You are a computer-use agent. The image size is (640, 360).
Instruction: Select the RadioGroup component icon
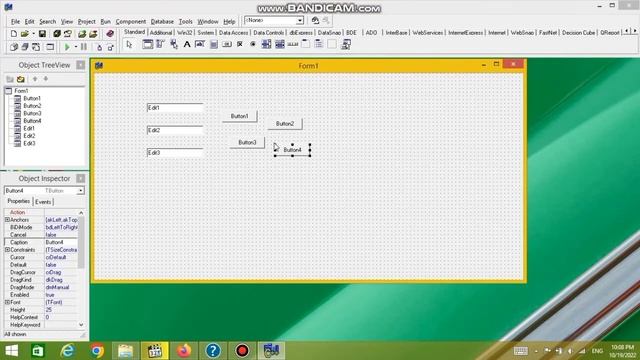(x=319, y=44)
